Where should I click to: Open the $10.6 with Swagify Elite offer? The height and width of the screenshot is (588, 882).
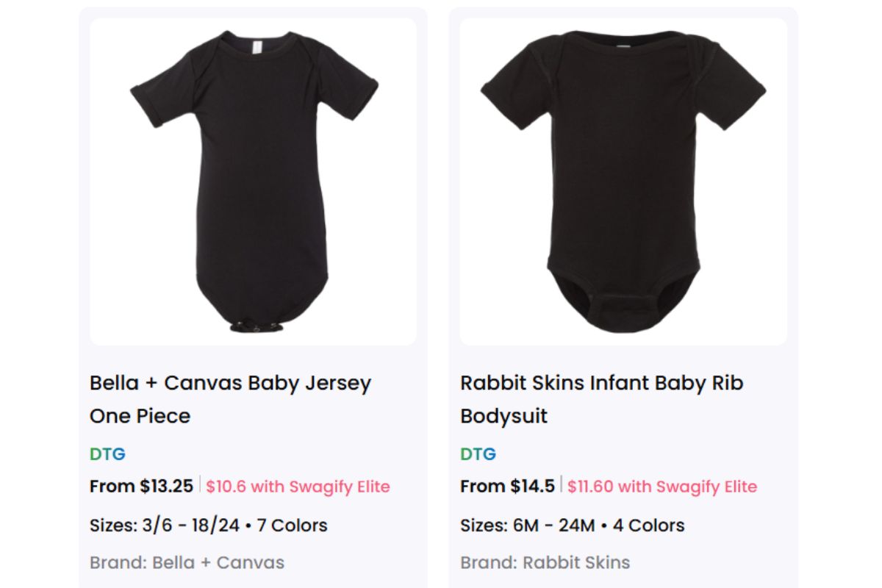tap(298, 487)
